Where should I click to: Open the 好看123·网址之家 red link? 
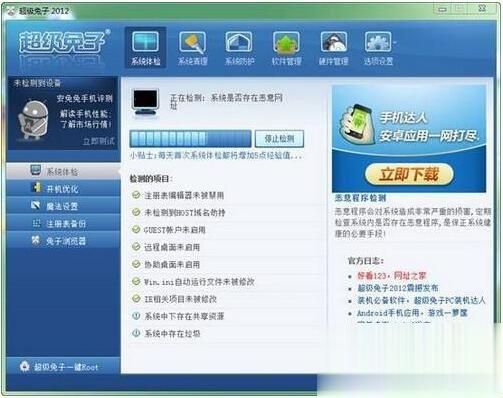coord(391,276)
